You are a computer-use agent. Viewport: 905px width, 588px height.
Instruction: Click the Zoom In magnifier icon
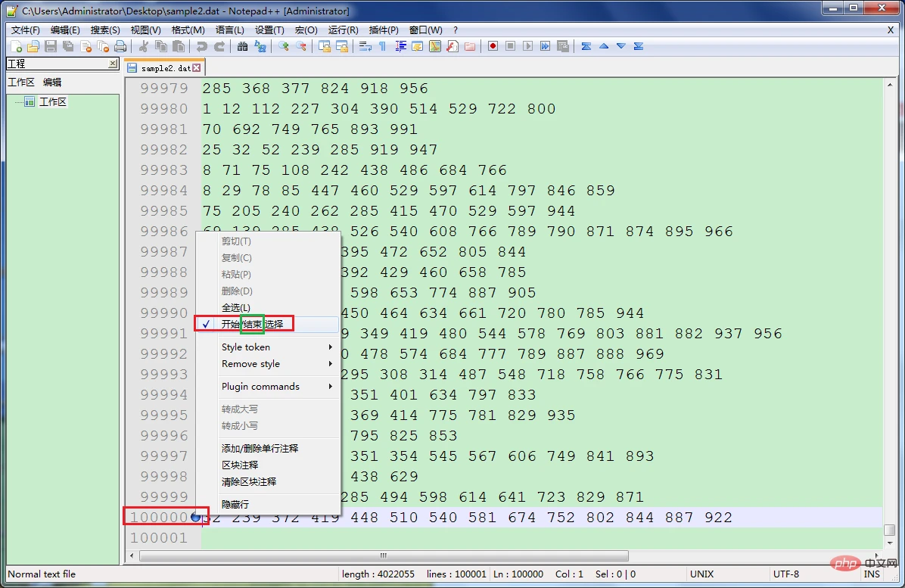pos(284,46)
